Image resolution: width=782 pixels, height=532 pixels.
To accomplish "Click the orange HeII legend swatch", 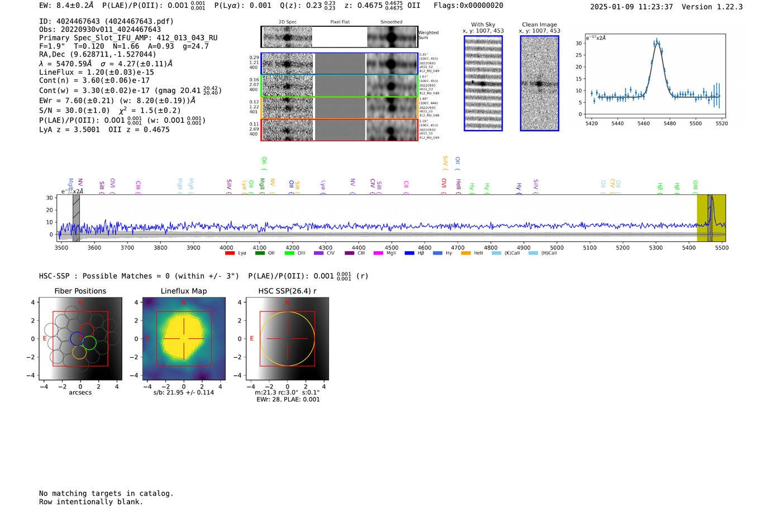I will coord(466,253).
